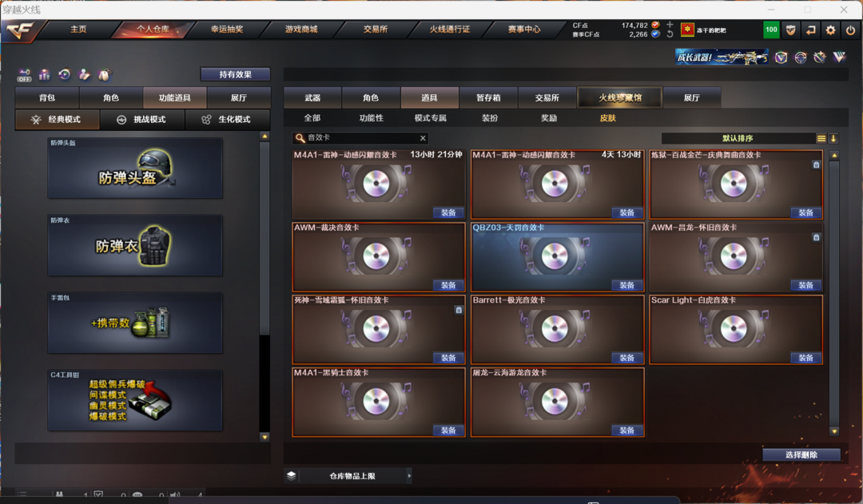Image resolution: width=863 pixels, height=504 pixels.
Task: Open the 成长武器 banner
Action: pyautogui.click(x=722, y=57)
